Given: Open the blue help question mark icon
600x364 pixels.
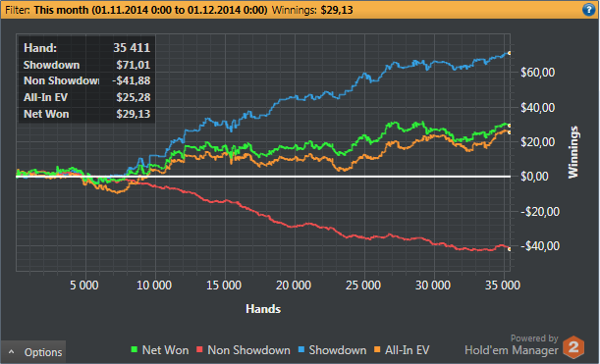Looking at the screenshot, I should [588, 10].
